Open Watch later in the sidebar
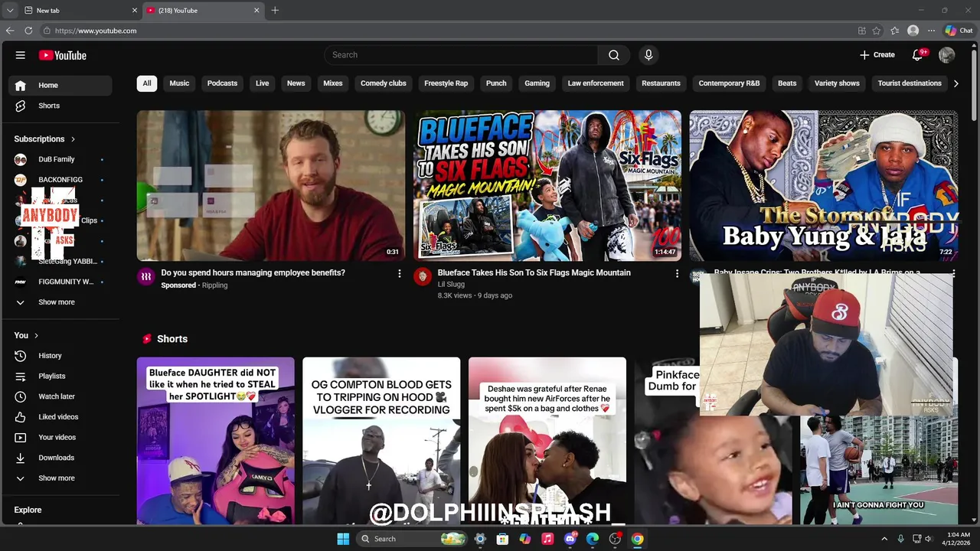This screenshot has height=551, width=980. (60, 396)
